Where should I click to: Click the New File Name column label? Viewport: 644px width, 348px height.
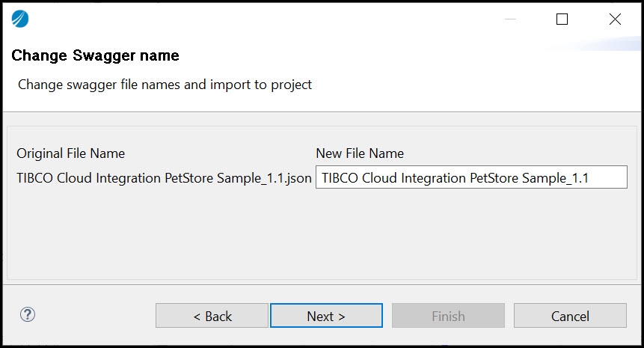point(360,153)
